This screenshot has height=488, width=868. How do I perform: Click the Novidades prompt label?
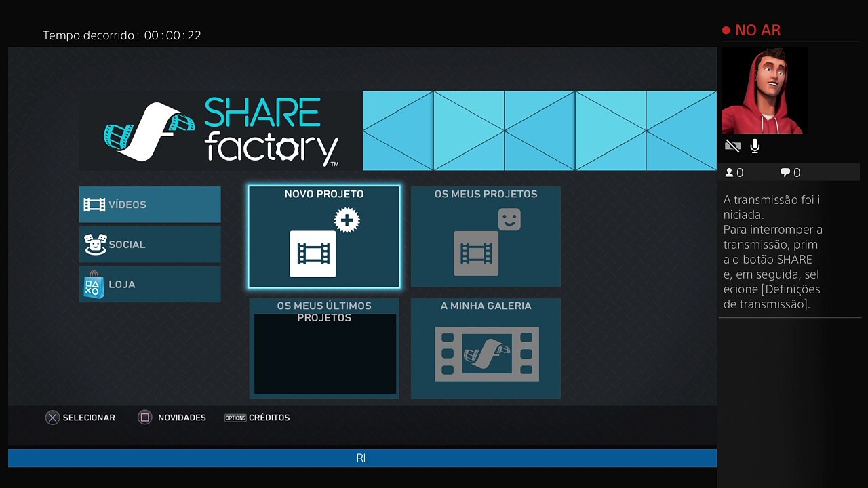[x=182, y=418]
